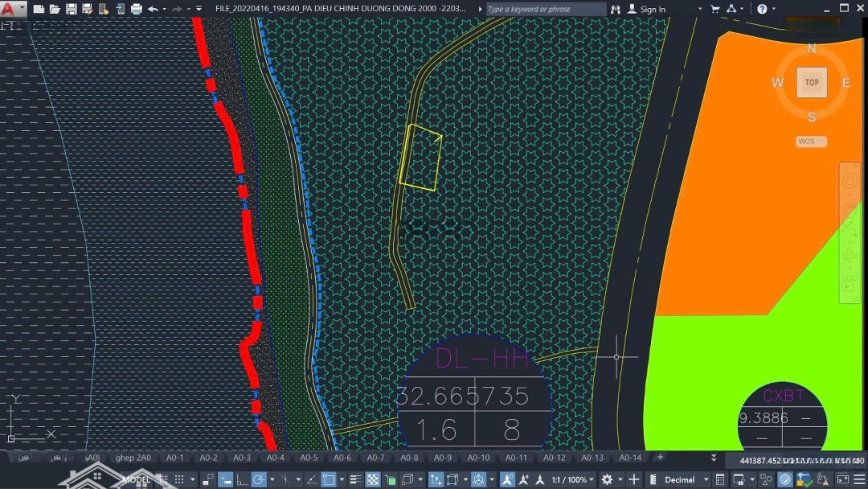Open the Autodesk App Store cart

(714, 9)
